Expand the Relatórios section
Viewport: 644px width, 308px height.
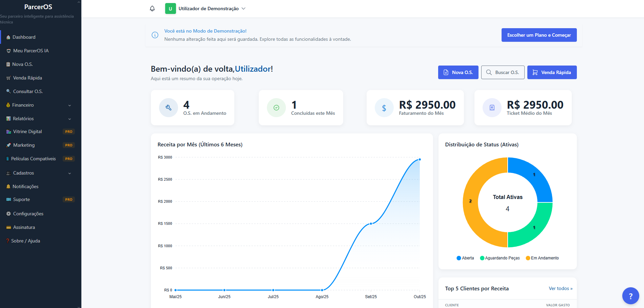pyautogui.click(x=23, y=119)
